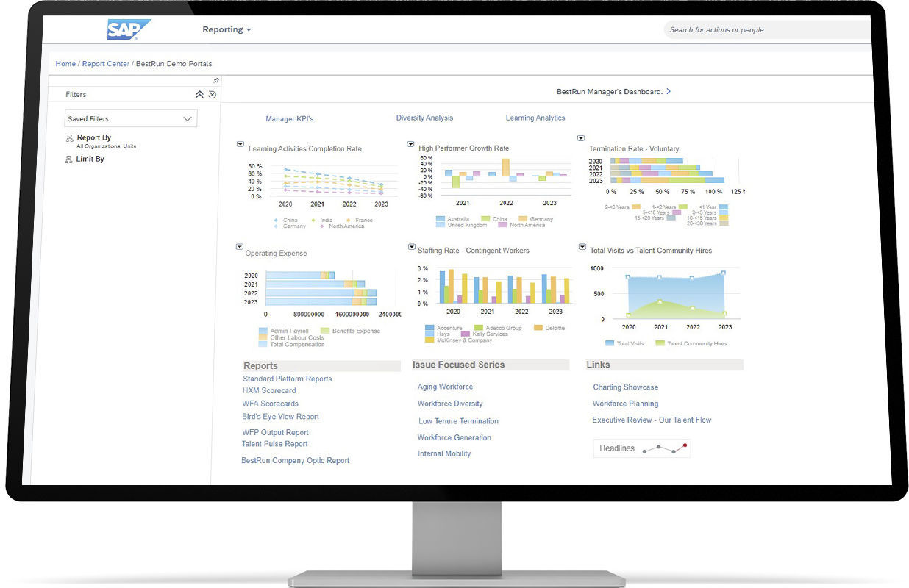
Task: Open the Operating Expense chart options icon
Action: 238,246
